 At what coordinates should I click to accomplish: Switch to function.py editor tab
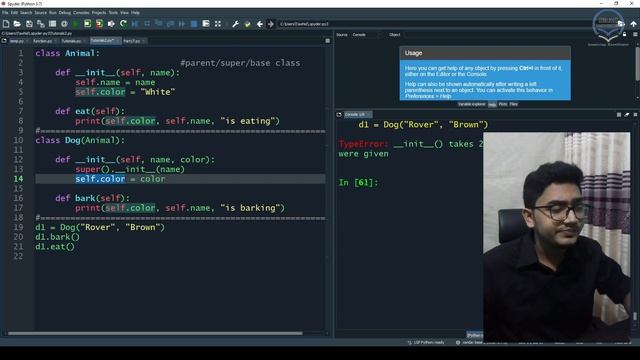click(44, 41)
